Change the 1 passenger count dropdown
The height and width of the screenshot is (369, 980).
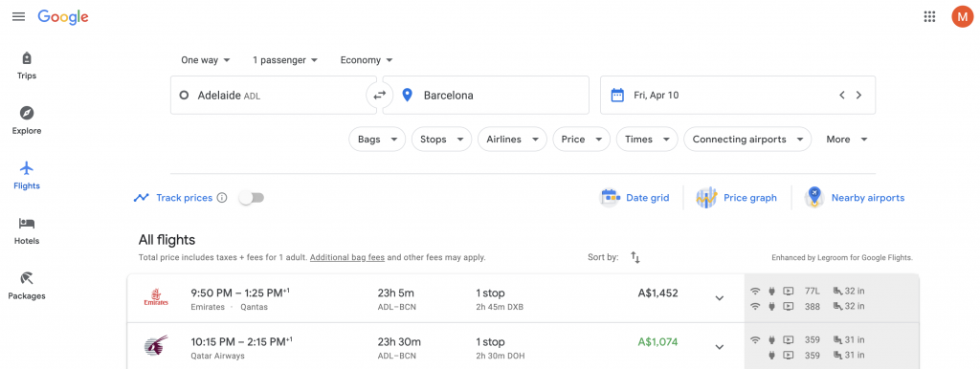tap(285, 60)
